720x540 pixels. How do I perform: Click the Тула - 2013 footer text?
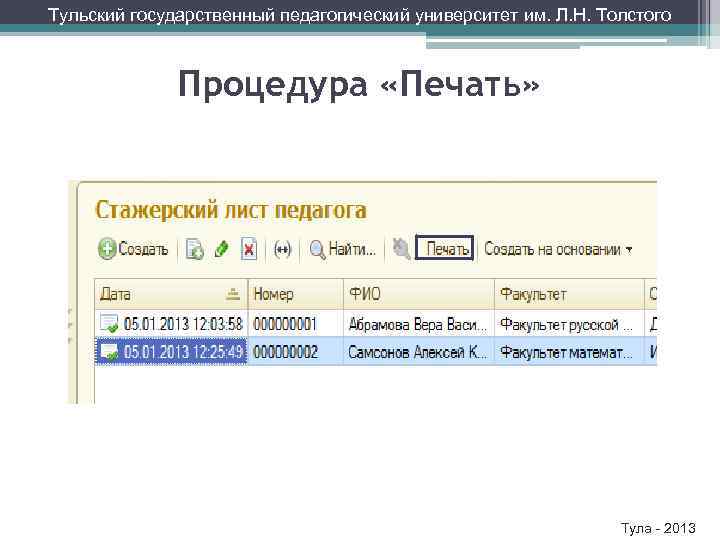point(658,528)
